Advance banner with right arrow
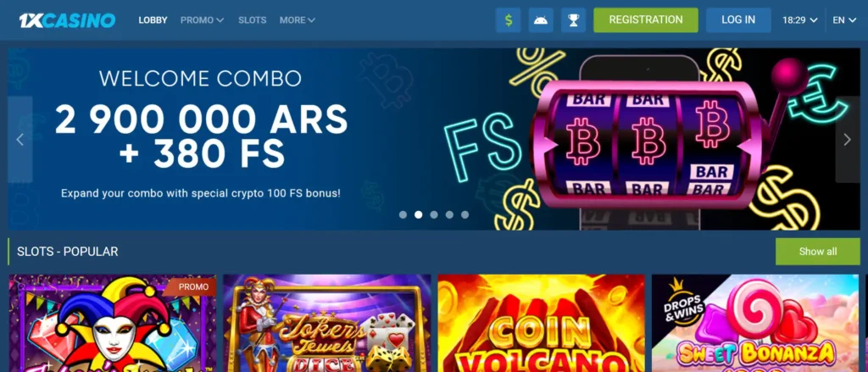868x372 pixels. point(847,140)
